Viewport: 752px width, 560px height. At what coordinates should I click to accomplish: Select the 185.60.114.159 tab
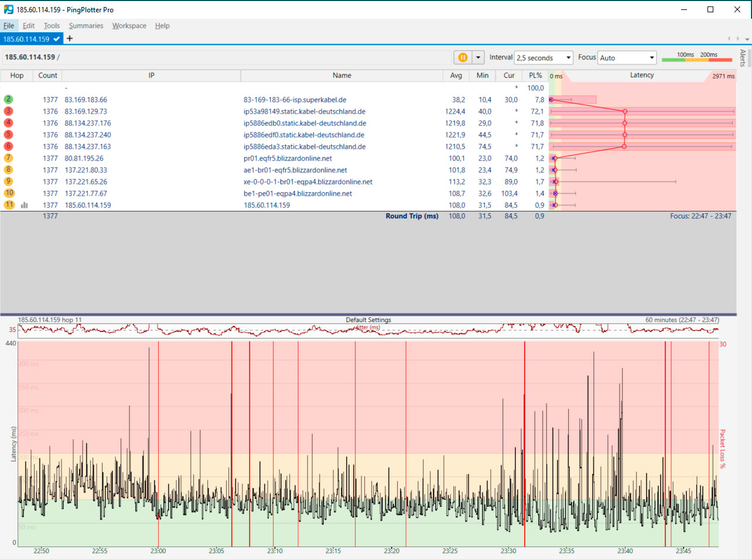tap(32, 39)
